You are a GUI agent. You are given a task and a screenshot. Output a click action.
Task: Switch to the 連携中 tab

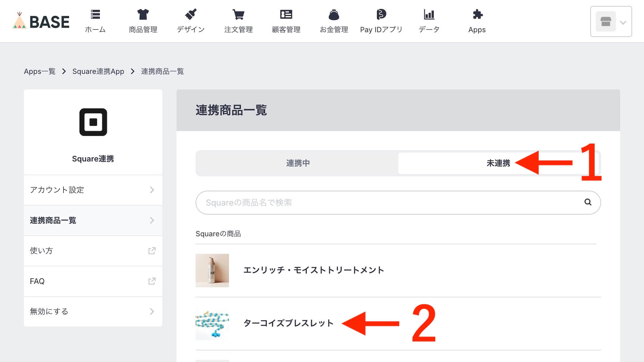pos(298,163)
